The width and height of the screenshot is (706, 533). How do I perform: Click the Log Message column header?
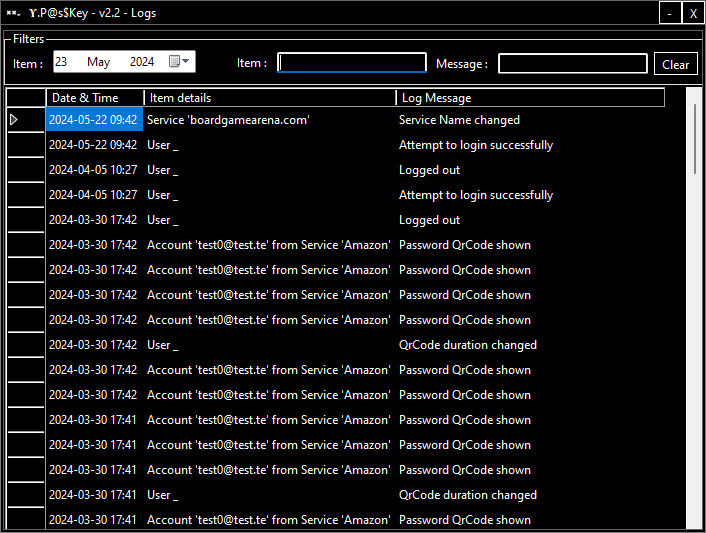530,98
